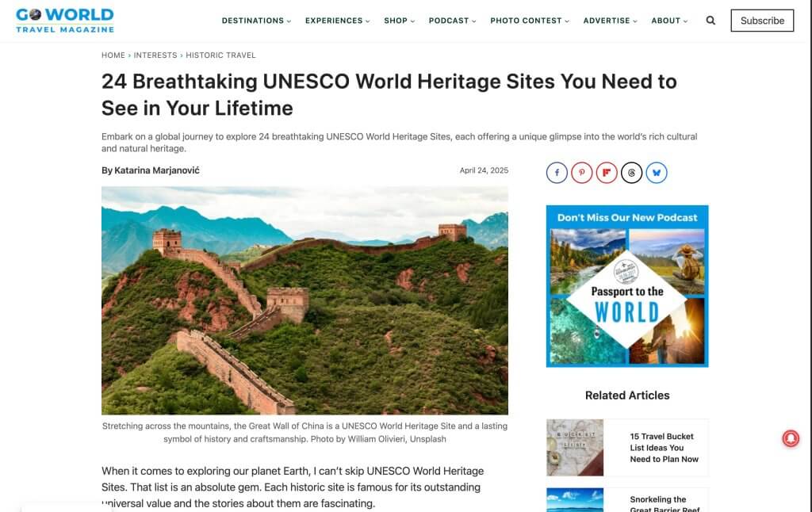Click the Go World Travel Magazine logo
Image resolution: width=812 pixels, height=512 pixels.
tap(65, 19)
